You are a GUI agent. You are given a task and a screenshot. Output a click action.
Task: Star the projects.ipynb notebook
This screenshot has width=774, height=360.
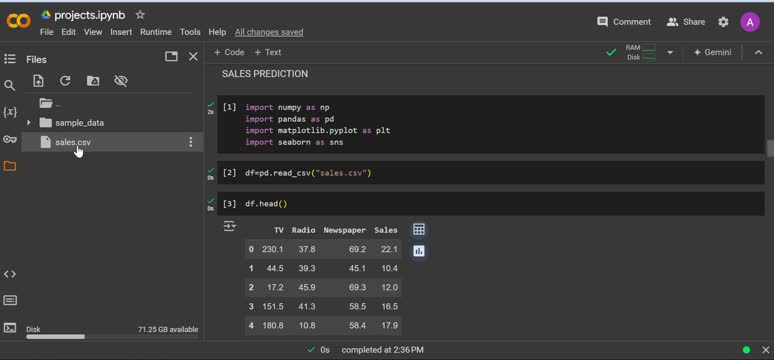point(140,15)
